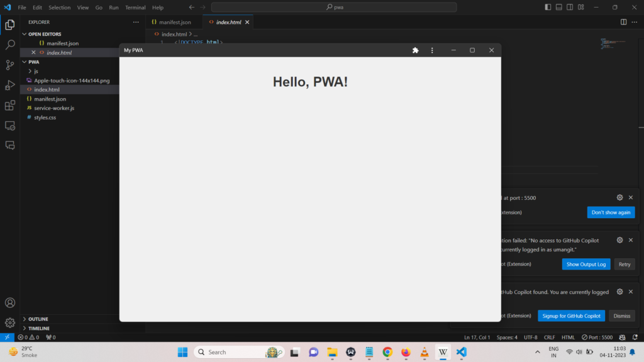This screenshot has width=644, height=362.
Task: Change the UTF-8 encoding setting
Action: [530, 337]
